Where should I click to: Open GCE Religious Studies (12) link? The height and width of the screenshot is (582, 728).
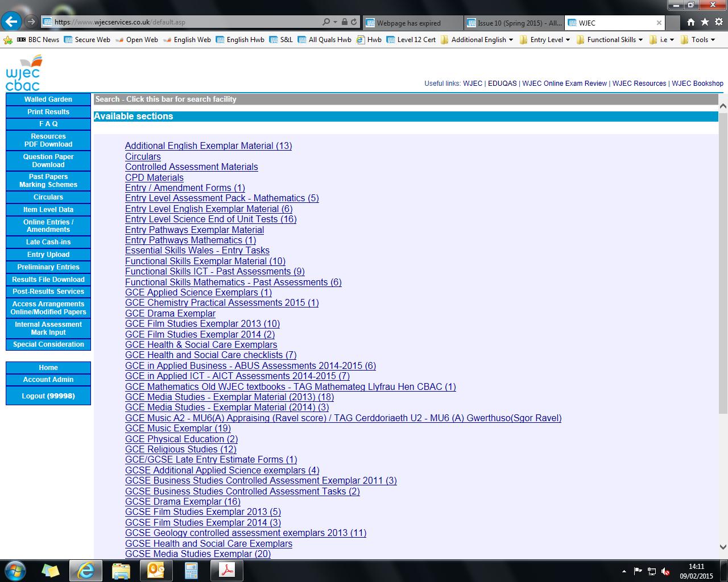[181, 450]
